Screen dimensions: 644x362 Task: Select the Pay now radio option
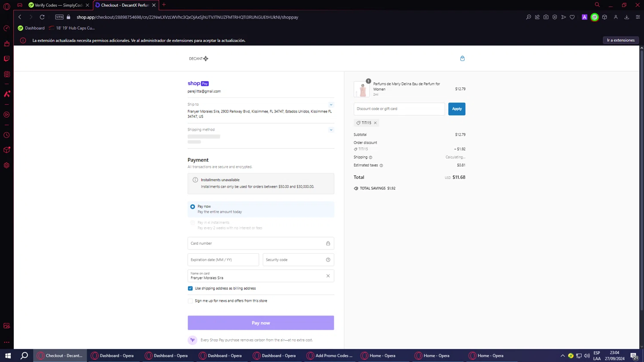(192, 207)
